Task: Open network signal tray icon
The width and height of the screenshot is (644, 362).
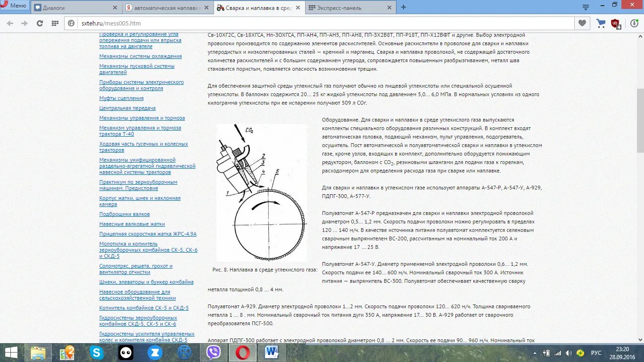Action: coord(558,353)
